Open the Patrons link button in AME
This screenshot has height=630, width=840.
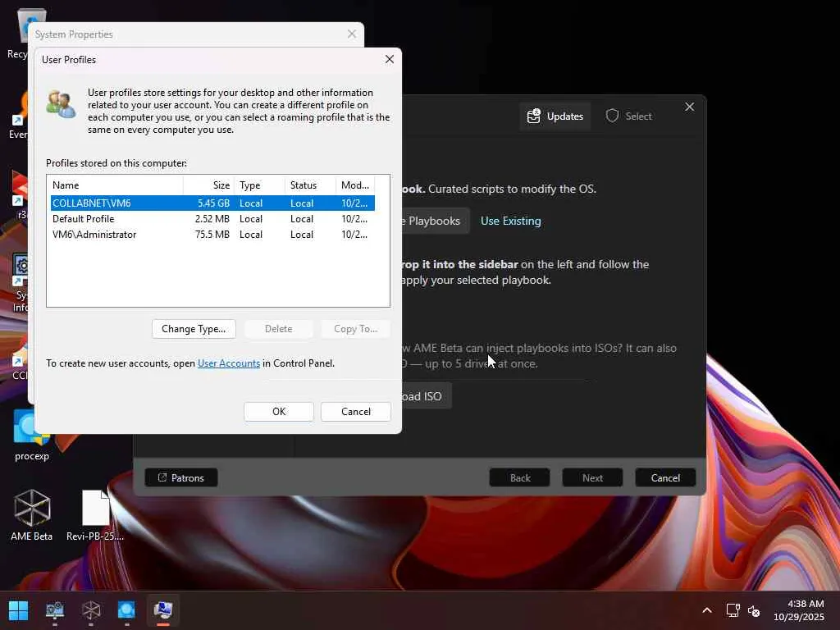[x=181, y=478]
